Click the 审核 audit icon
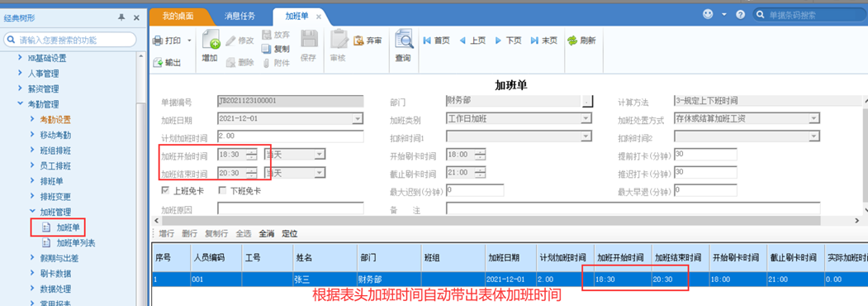The image size is (868, 306). tap(339, 40)
